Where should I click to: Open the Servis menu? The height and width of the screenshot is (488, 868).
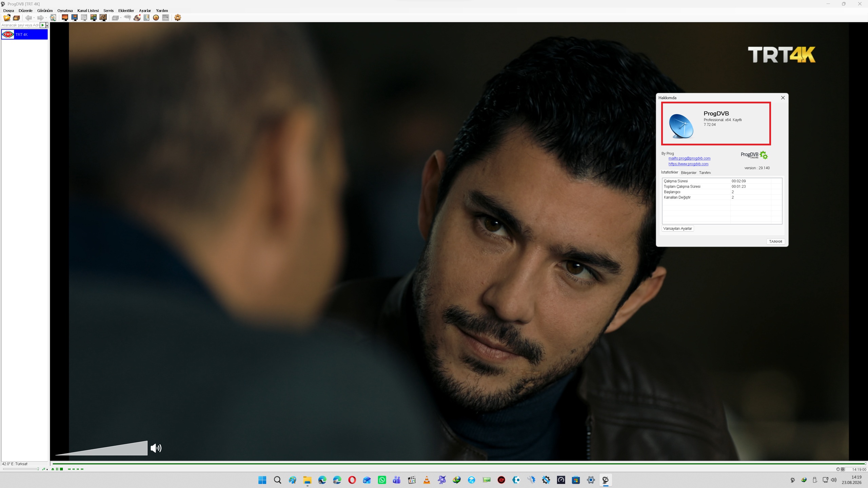click(108, 11)
